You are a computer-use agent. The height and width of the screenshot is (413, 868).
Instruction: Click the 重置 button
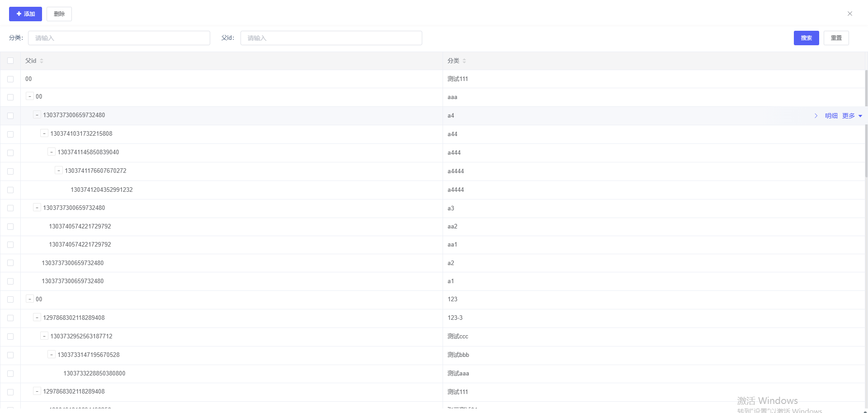[836, 38]
